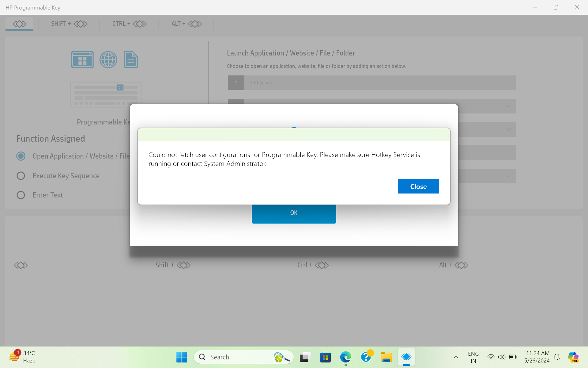Close the error dialog
Image resolution: width=588 pixels, height=368 pixels.
tap(418, 186)
